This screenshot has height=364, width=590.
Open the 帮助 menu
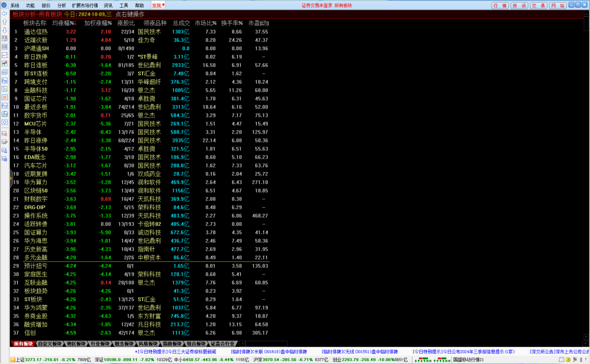pos(140,5)
